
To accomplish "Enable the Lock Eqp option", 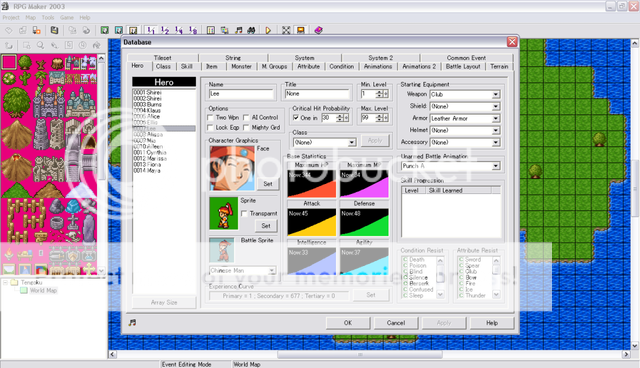I will (211, 128).
